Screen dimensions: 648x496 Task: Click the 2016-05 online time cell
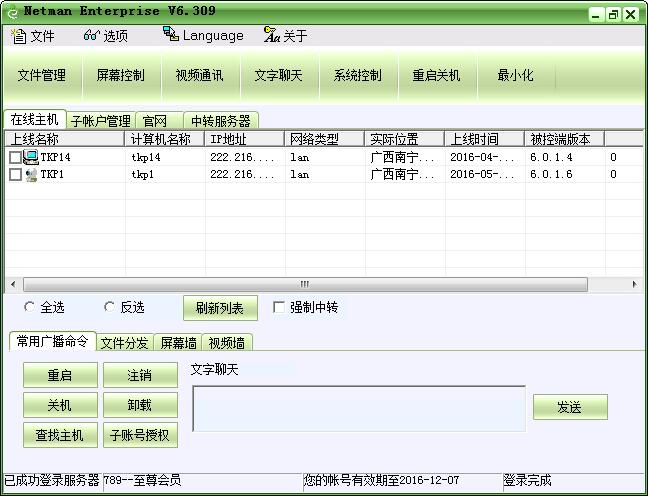pyautogui.click(x=482, y=174)
